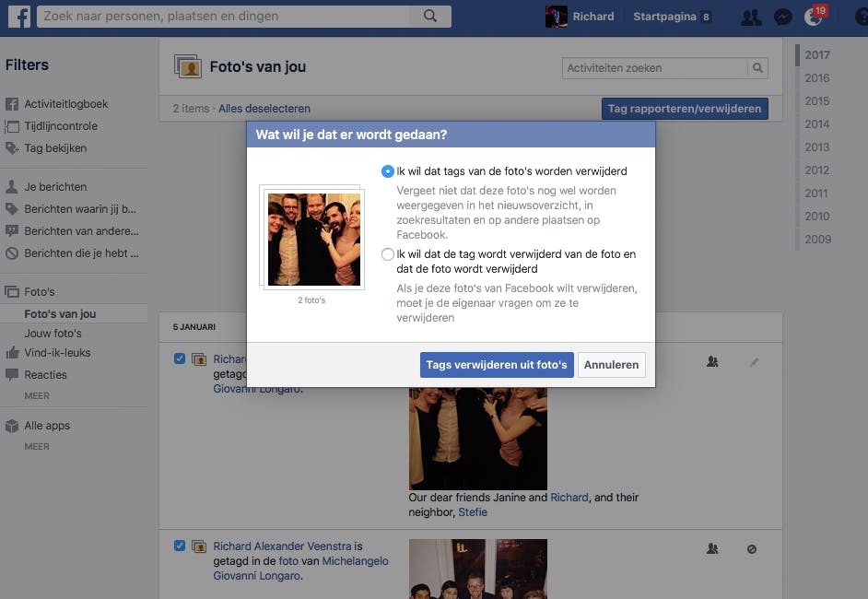Jump to year 2017 in timeline

pos(817,54)
